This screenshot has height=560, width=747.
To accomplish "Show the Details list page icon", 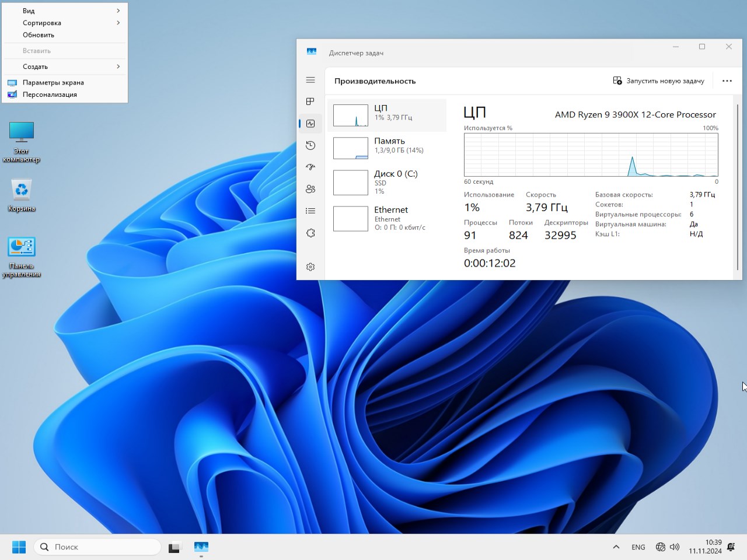I will pyautogui.click(x=310, y=211).
